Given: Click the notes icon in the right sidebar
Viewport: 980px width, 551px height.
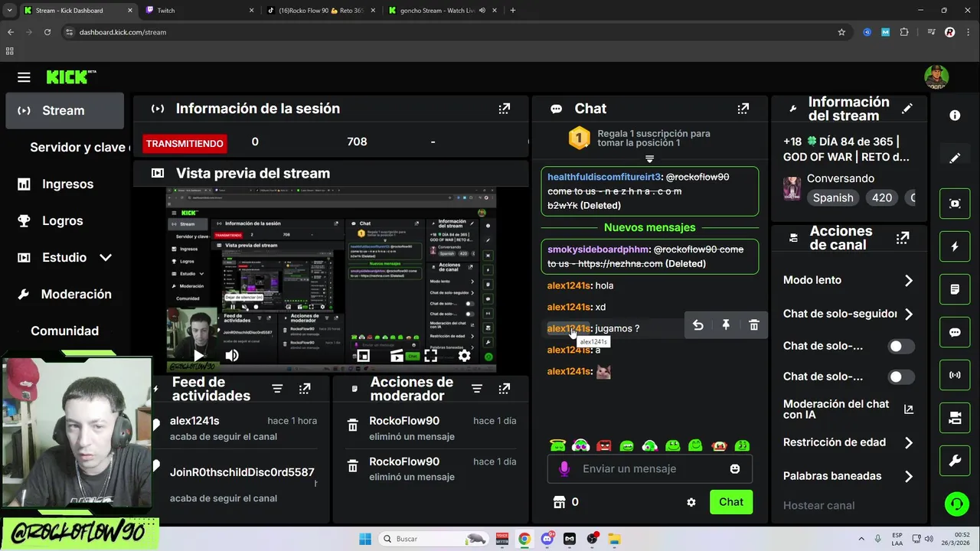Looking at the screenshot, I should tap(955, 289).
